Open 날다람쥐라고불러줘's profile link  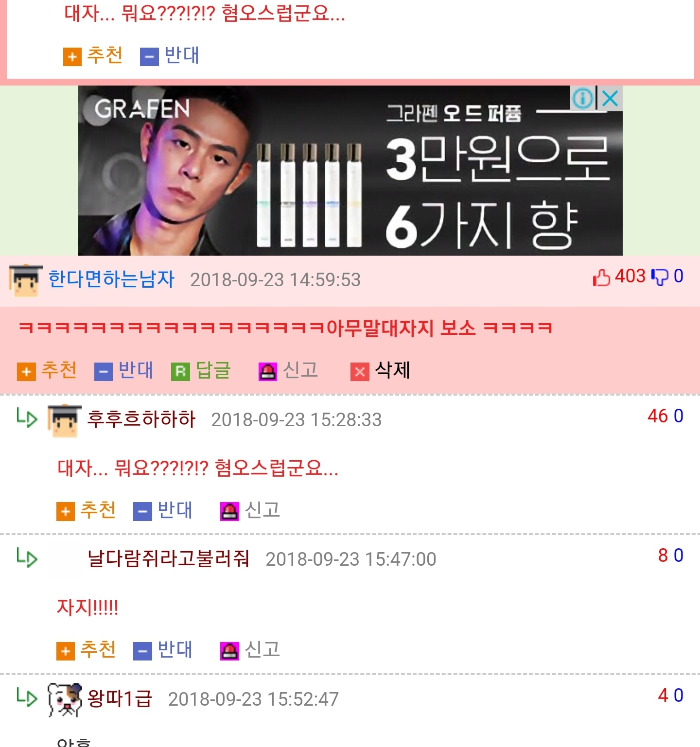coord(168,559)
